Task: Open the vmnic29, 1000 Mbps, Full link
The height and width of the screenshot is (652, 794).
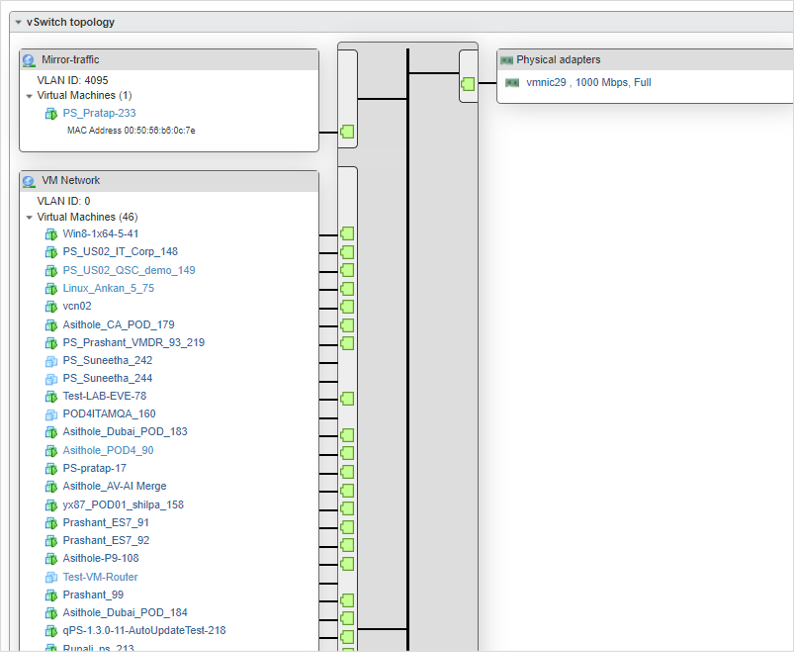Action: (x=589, y=83)
